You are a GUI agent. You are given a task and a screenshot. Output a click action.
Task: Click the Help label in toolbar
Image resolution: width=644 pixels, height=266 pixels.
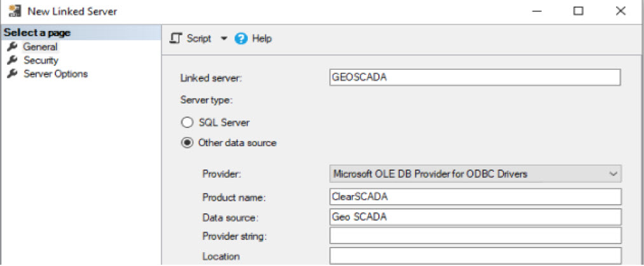(262, 39)
